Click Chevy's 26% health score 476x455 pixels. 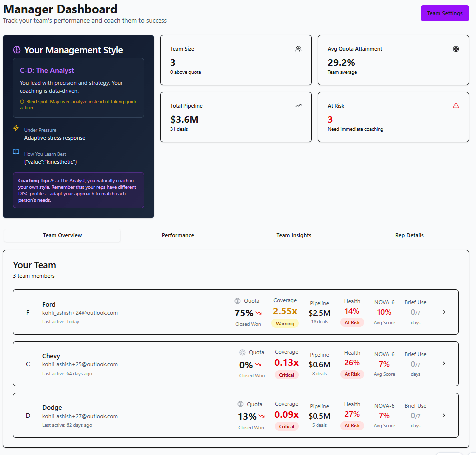coord(352,363)
